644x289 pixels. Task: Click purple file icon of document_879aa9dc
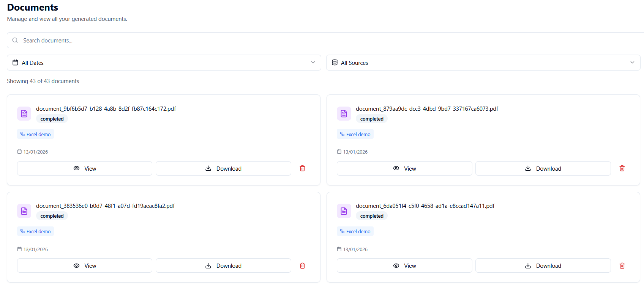coord(344,114)
